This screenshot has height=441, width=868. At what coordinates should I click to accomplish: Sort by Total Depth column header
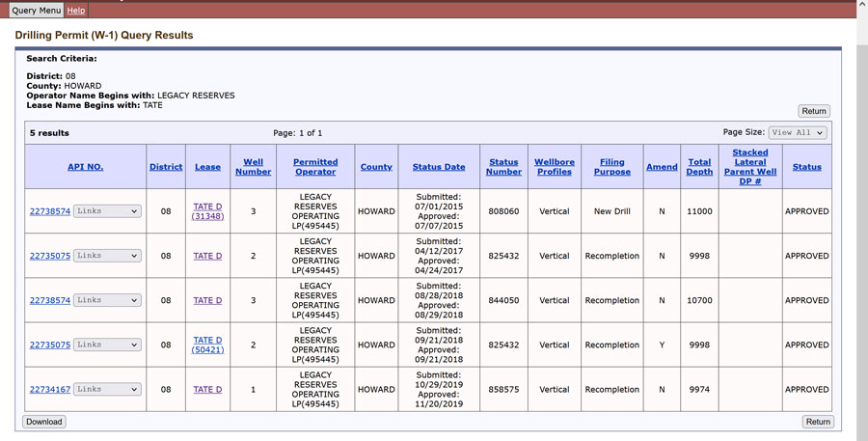point(699,167)
